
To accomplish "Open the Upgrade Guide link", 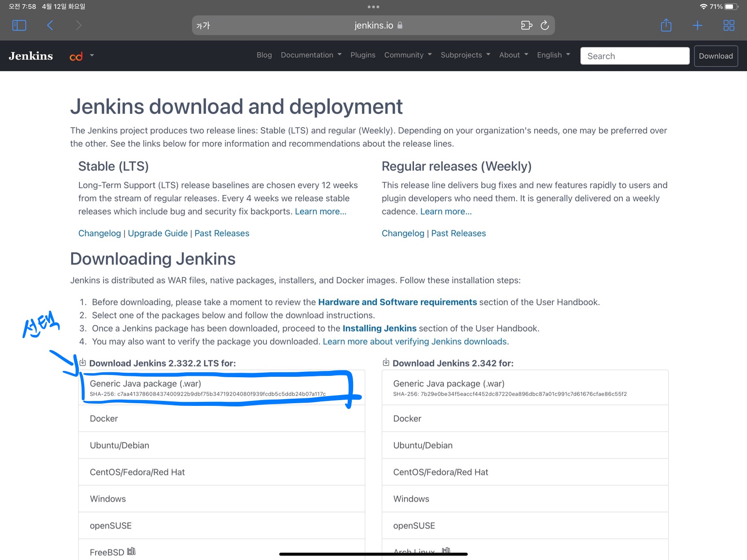I will tap(158, 233).
